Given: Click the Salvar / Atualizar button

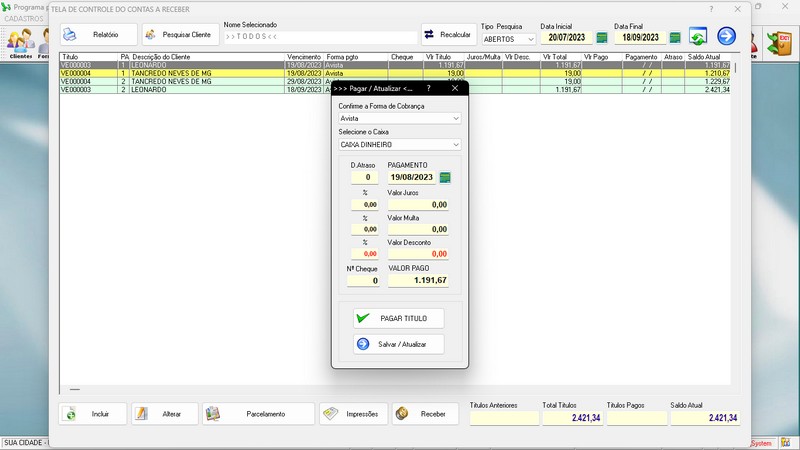Looking at the screenshot, I should click(398, 344).
